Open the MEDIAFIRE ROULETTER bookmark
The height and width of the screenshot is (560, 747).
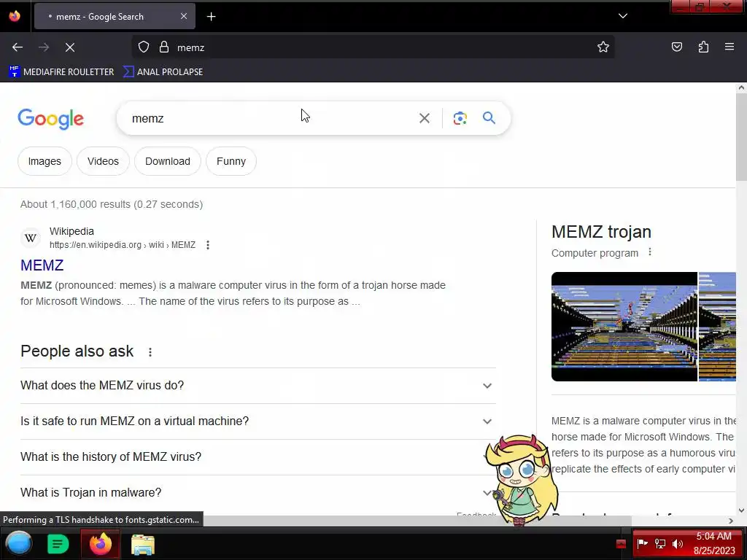(x=61, y=72)
